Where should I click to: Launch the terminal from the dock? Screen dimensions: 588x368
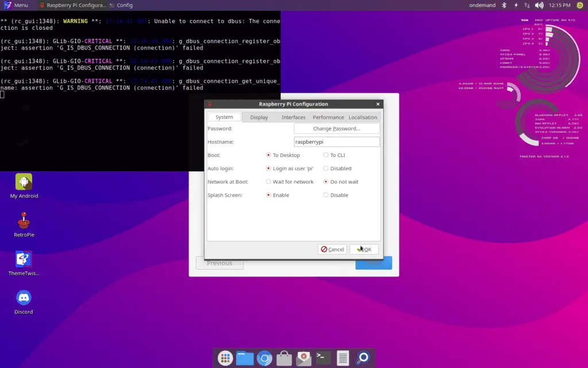[323, 358]
